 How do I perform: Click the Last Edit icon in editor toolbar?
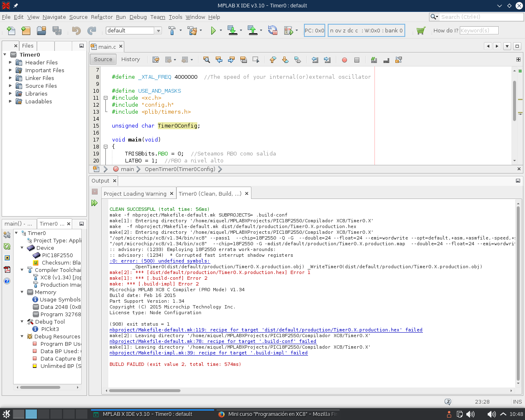coord(156,60)
